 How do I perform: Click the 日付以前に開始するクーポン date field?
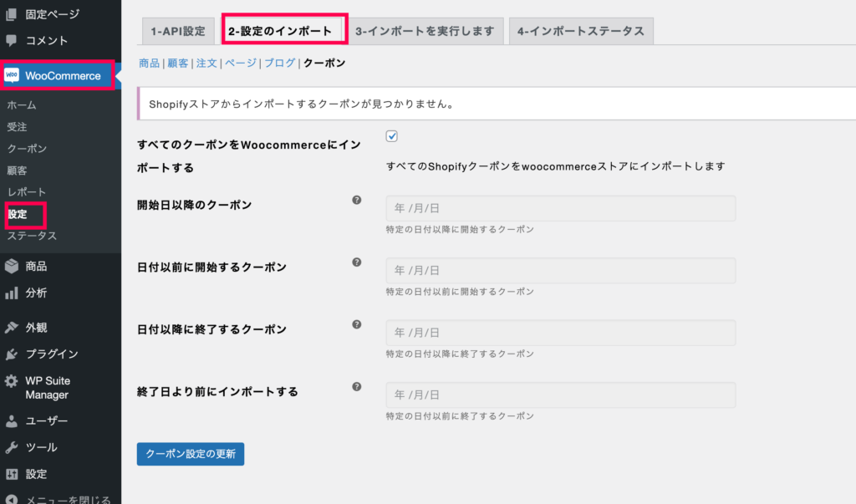tap(561, 270)
